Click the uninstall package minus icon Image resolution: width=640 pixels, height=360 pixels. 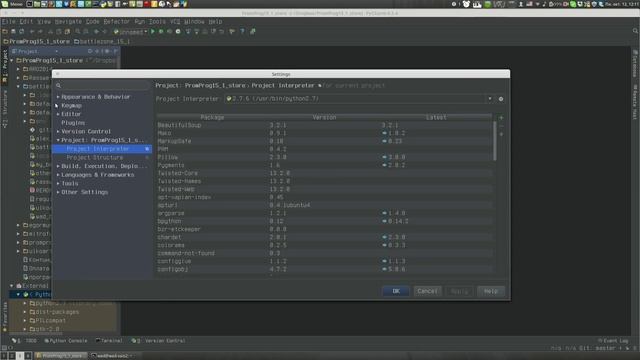coord(501,126)
